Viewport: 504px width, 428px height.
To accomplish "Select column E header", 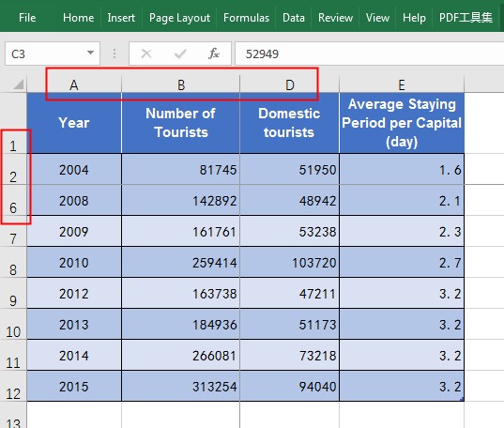I will (402, 84).
